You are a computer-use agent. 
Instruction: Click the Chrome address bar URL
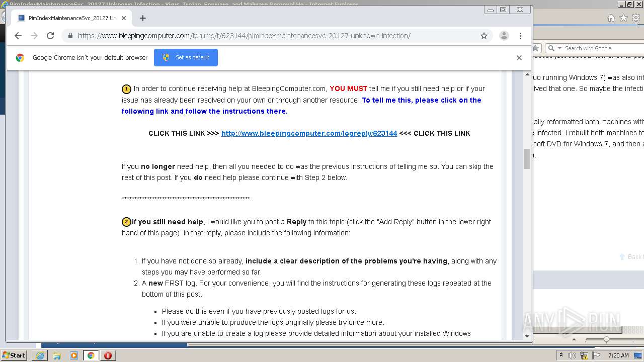244,36
